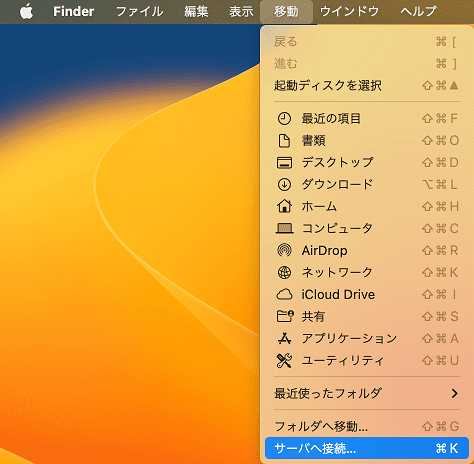Expand the 最近使ったフォルダ submenu arrow
The image size is (474, 464).
tap(454, 393)
